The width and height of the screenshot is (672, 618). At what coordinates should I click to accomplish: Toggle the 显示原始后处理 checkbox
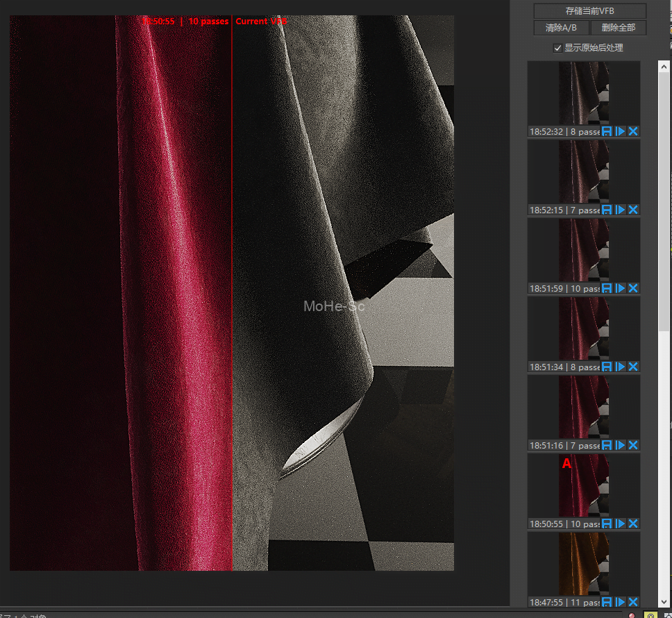(x=557, y=48)
